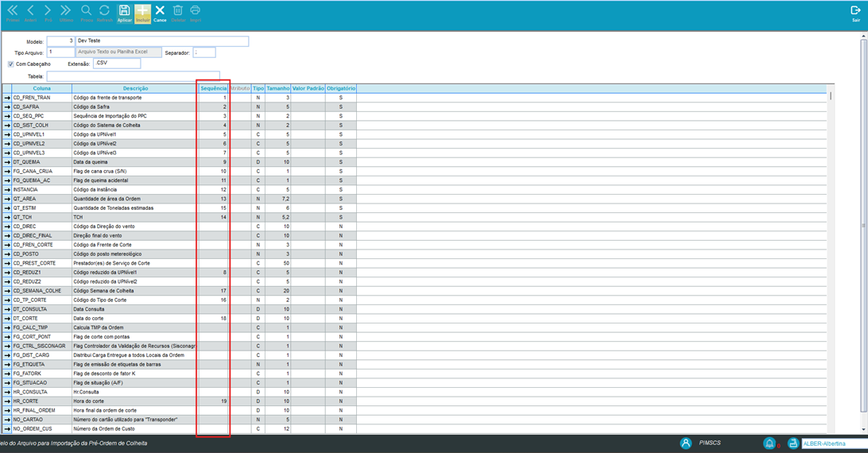The height and width of the screenshot is (453, 868).
Task: Click the row arrow for CD_SAFRA
Action: [x=7, y=106]
